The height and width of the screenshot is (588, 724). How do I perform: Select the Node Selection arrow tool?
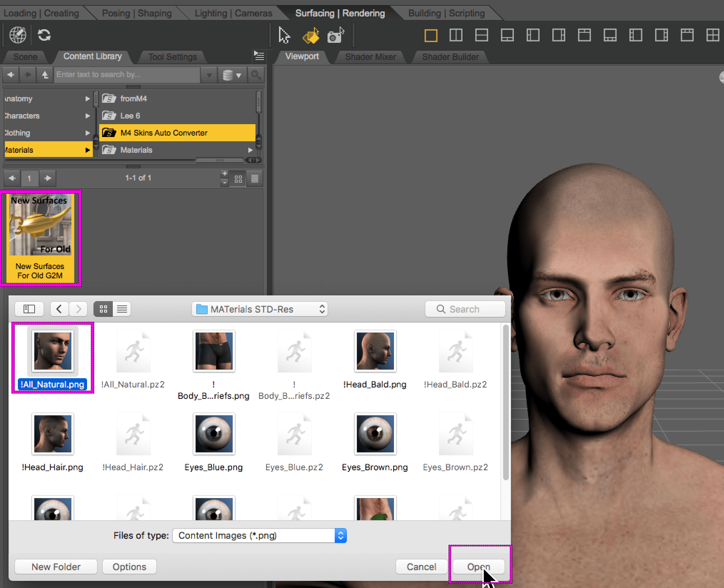tap(284, 35)
